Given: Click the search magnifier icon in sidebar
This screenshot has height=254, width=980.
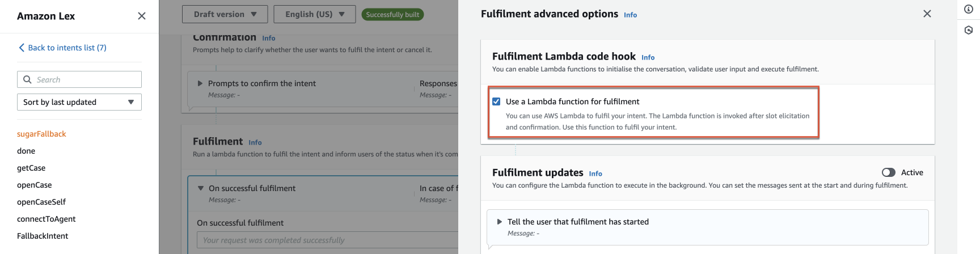Looking at the screenshot, I should [x=27, y=79].
